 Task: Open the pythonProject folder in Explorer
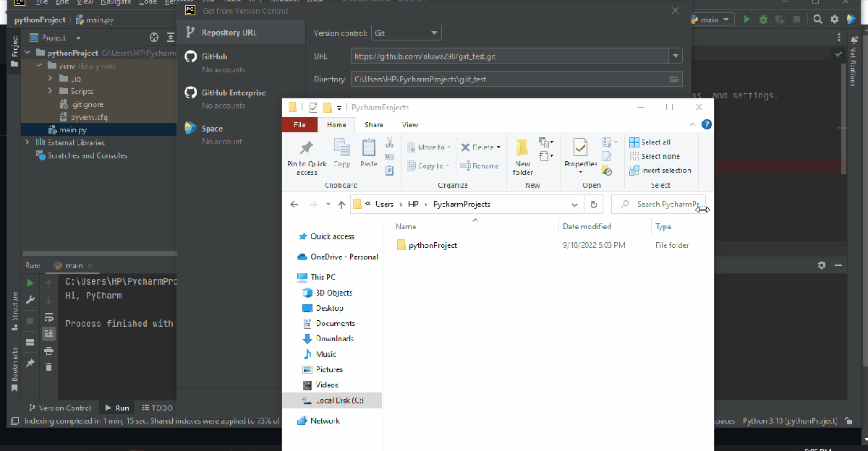(432, 246)
